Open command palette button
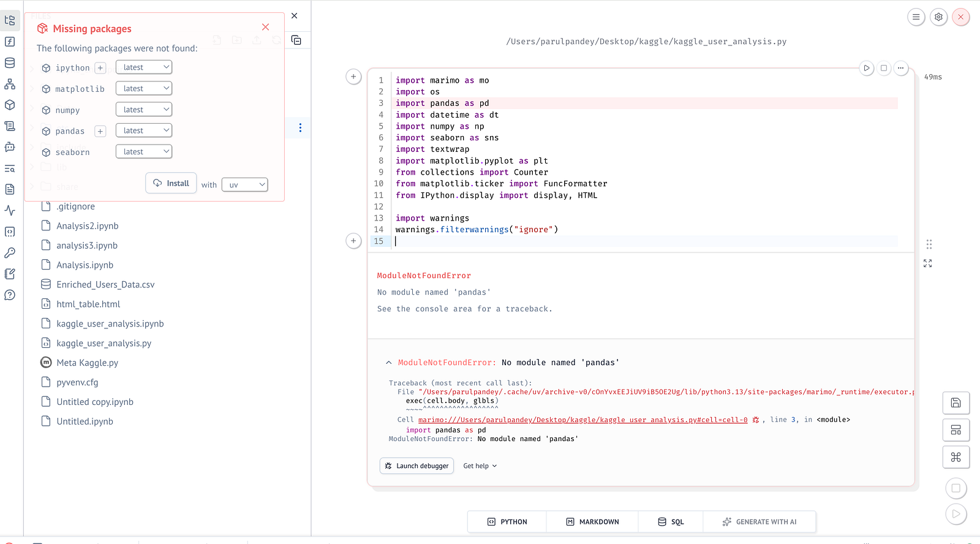 pyautogui.click(x=956, y=457)
